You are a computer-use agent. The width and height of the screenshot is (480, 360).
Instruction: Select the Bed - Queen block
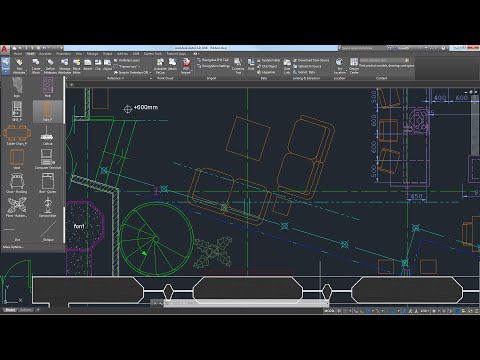(47, 183)
